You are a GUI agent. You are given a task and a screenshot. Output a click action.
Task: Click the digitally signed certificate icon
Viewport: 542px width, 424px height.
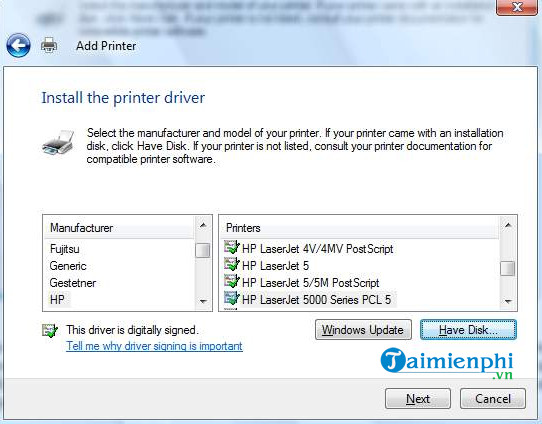[50, 331]
